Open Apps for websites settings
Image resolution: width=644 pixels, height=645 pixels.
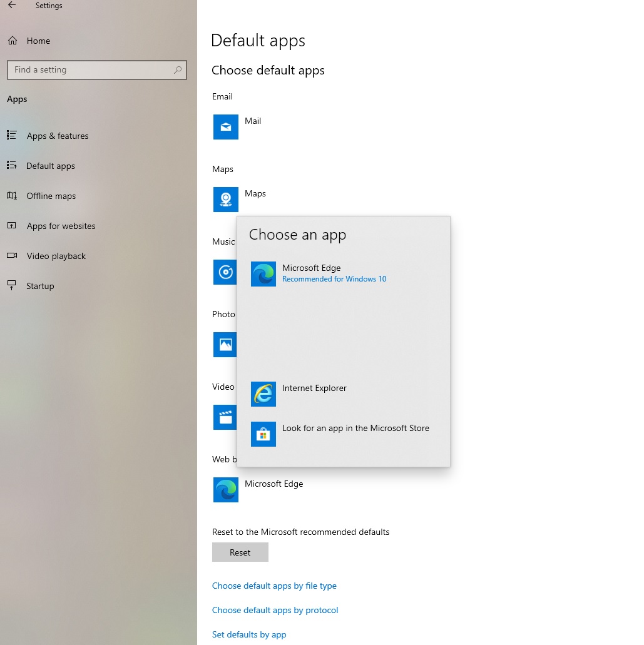click(61, 226)
